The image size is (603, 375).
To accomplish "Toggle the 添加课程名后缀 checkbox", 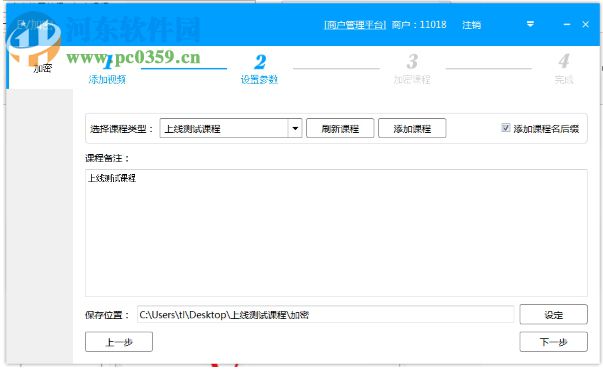I will pos(506,128).
